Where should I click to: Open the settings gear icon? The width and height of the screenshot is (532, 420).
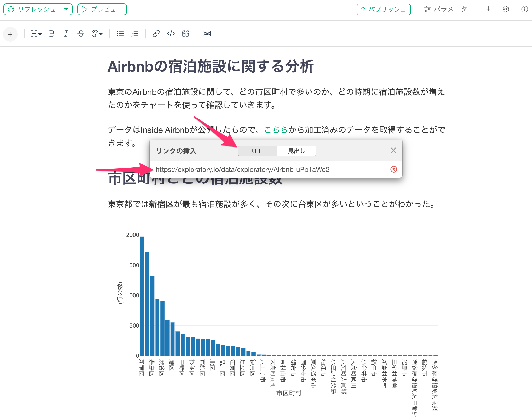coord(505,9)
